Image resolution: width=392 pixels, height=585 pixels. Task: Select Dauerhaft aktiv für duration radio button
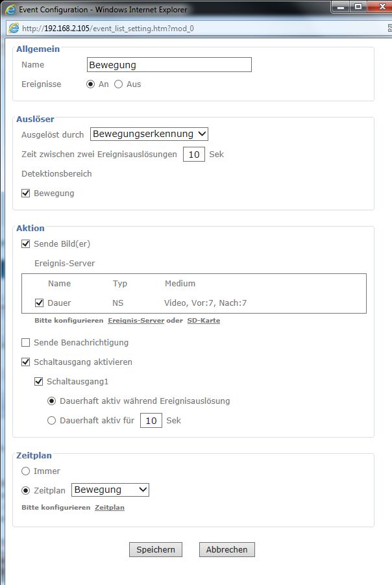click(x=52, y=421)
